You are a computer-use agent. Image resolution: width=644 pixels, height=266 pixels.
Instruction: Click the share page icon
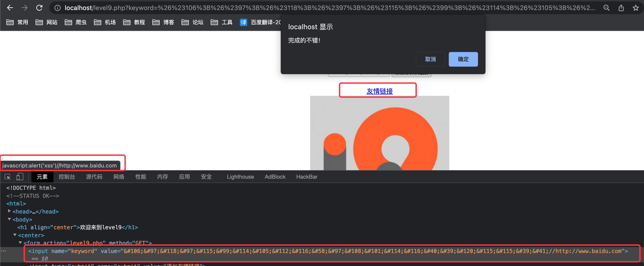pos(621,8)
